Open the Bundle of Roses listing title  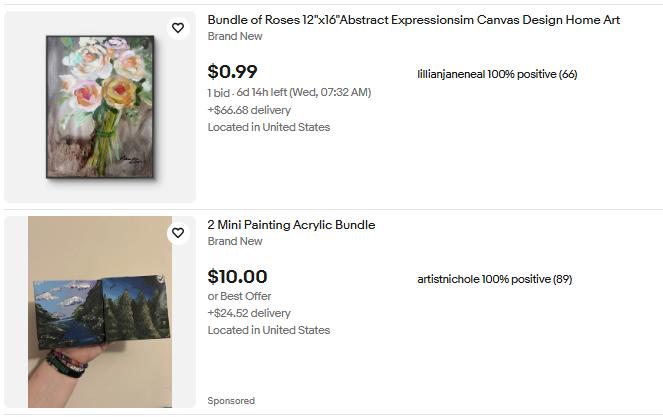click(413, 20)
